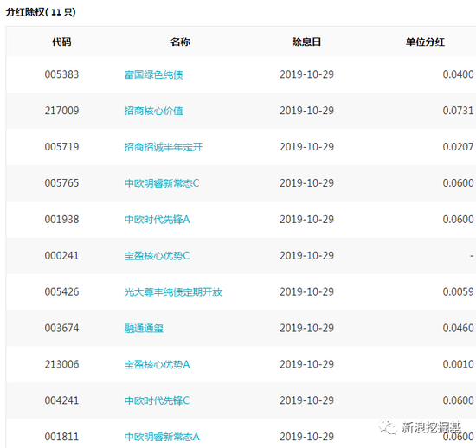The width and height of the screenshot is (476, 448).
Task: Click the 分红除权(11只) section title
Action: [x=41, y=12]
